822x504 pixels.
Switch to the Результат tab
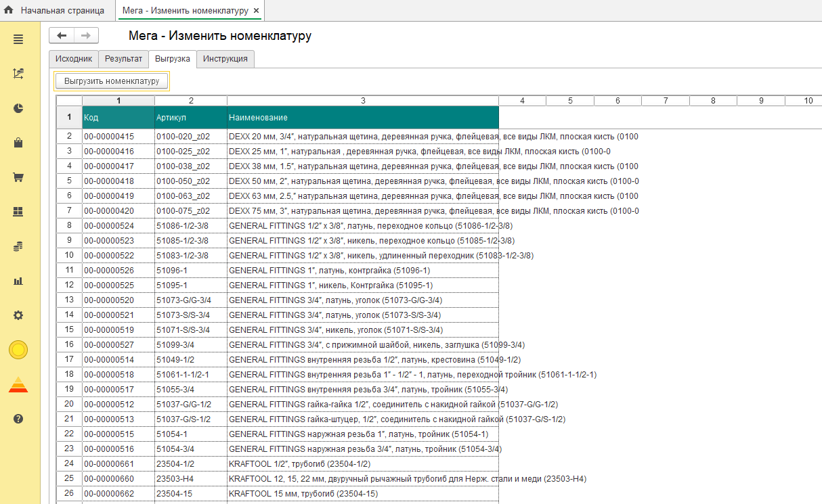click(123, 59)
